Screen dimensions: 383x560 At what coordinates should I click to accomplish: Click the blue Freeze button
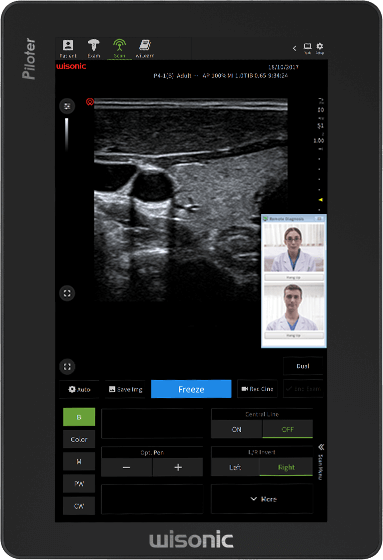(191, 389)
